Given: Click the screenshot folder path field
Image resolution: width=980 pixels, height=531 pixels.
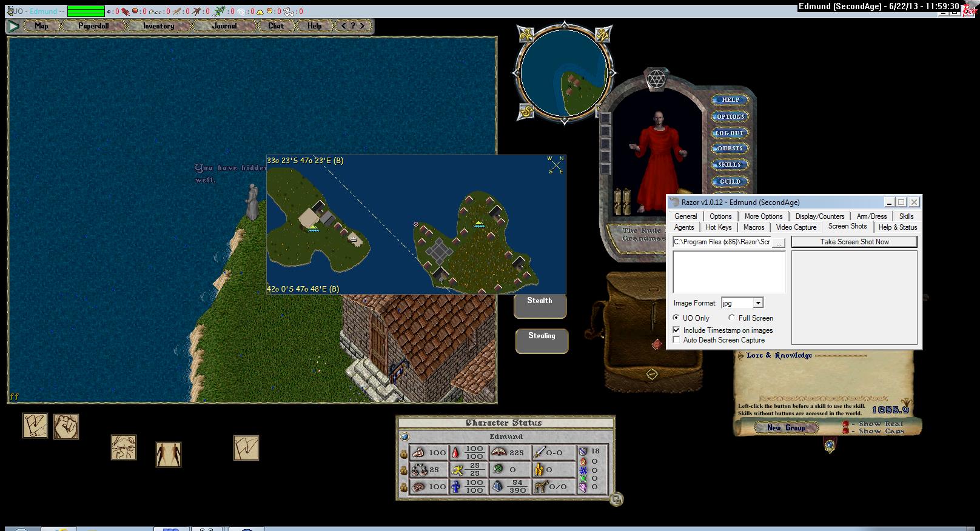Looking at the screenshot, I should click(x=722, y=242).
